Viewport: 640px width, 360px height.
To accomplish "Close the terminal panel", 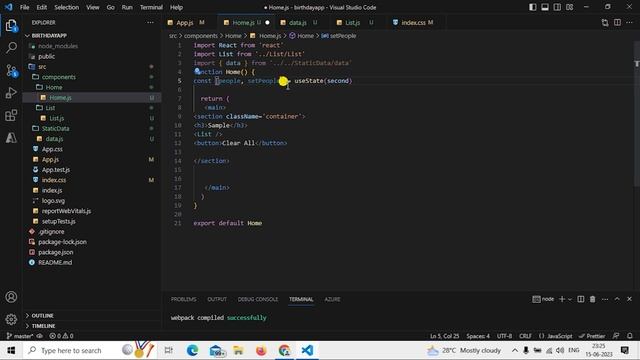I will pos(629,299).
